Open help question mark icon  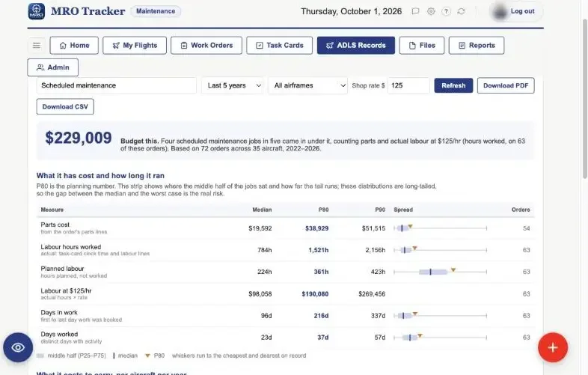(x=446, y=11)
